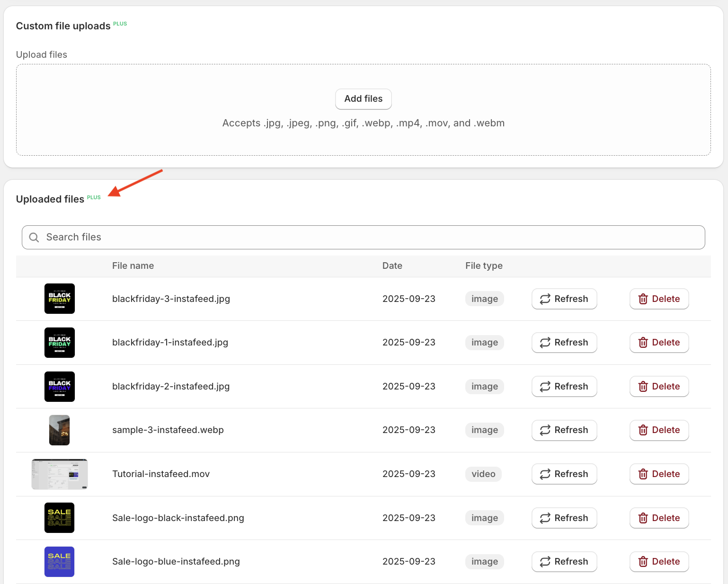The height and width of the screenshot is (584, 728).
Task: Click the refresh icon for Sale-logo-black-instafeed.png
Action: (545, 518)
